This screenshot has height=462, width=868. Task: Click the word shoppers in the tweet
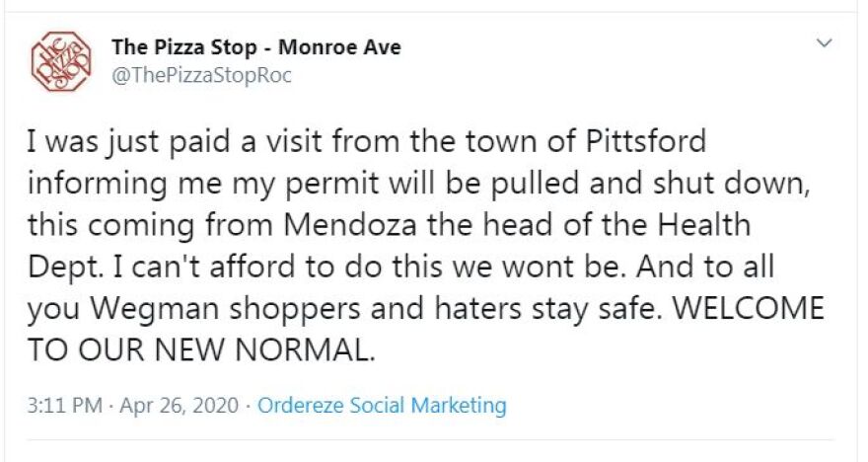click(295, 309)
